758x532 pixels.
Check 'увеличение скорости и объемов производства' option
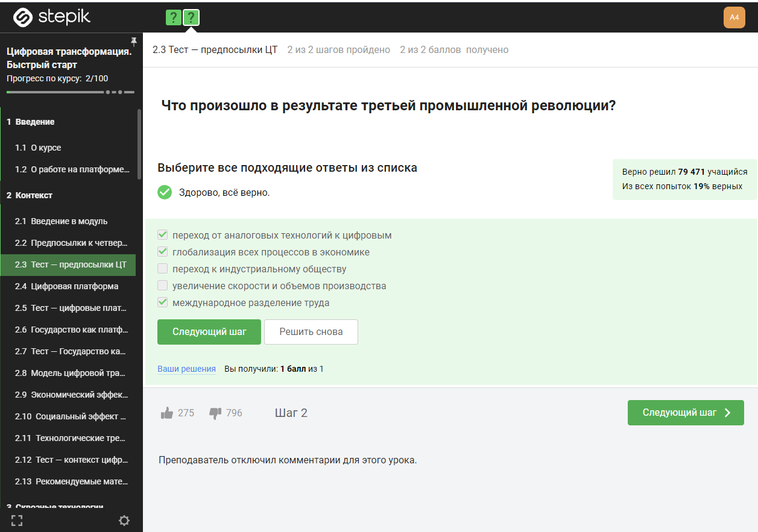(162, 286)
